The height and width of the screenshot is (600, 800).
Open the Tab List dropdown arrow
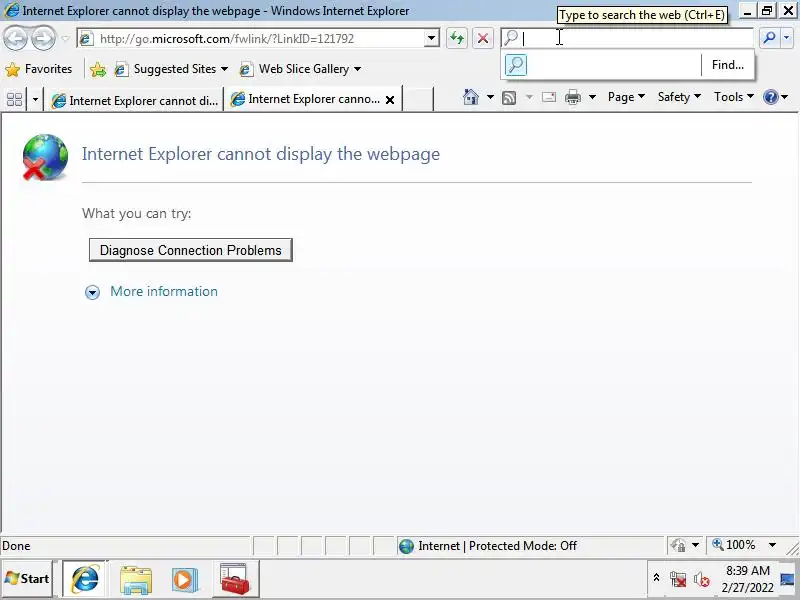(35, 99)
